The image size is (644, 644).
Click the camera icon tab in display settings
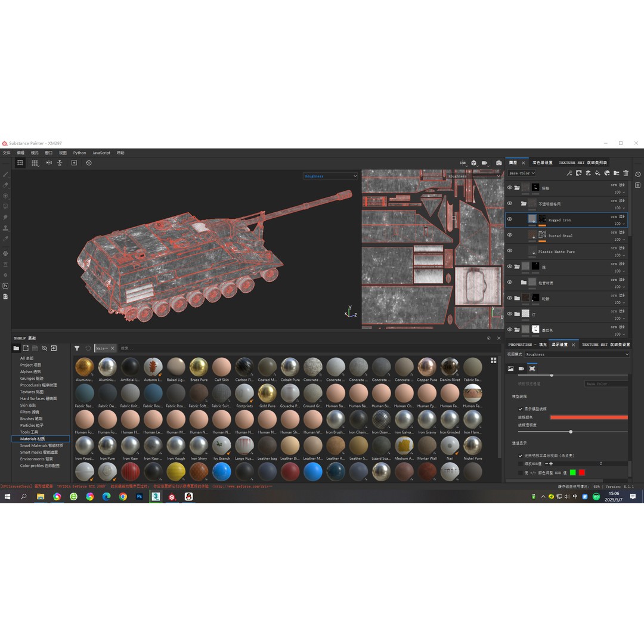click(x=521, y=369)
